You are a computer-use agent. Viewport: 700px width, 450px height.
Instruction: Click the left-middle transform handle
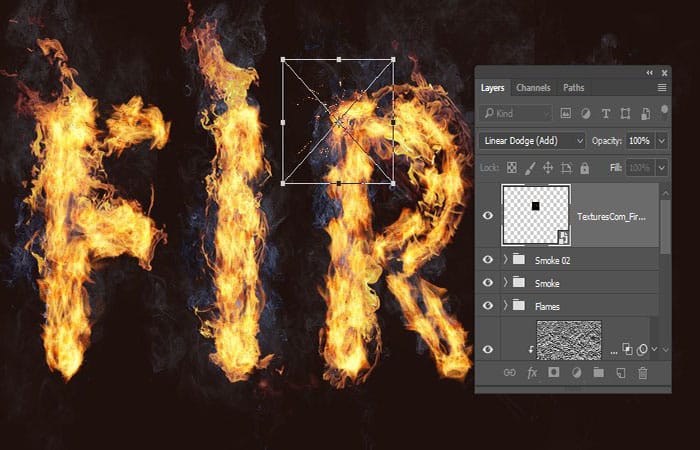click(283, 122)
